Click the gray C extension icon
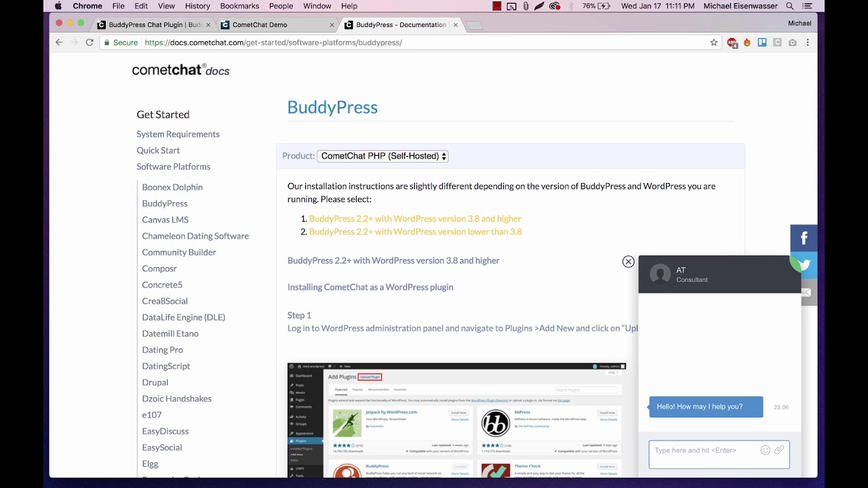868x488 pixels. 777,42
